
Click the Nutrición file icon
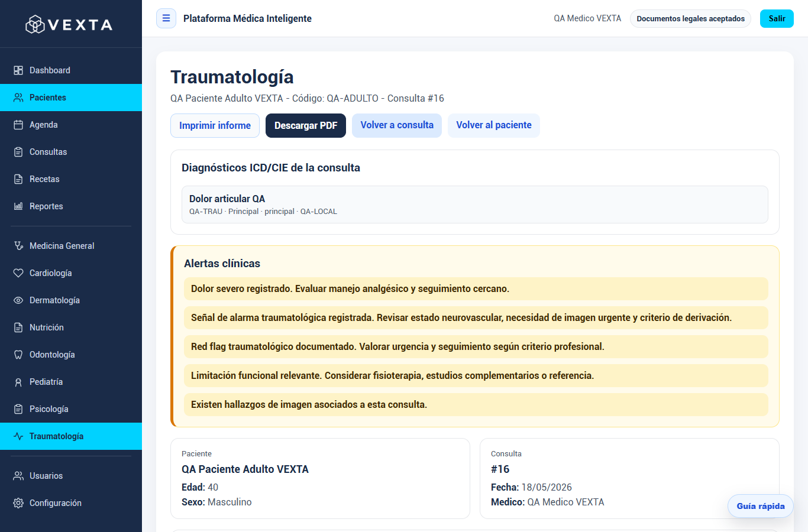point(18,327)
